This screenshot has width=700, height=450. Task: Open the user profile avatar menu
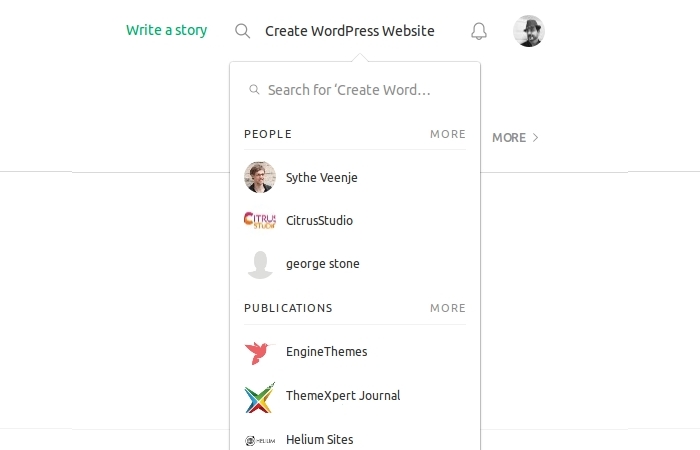point(529,31)
